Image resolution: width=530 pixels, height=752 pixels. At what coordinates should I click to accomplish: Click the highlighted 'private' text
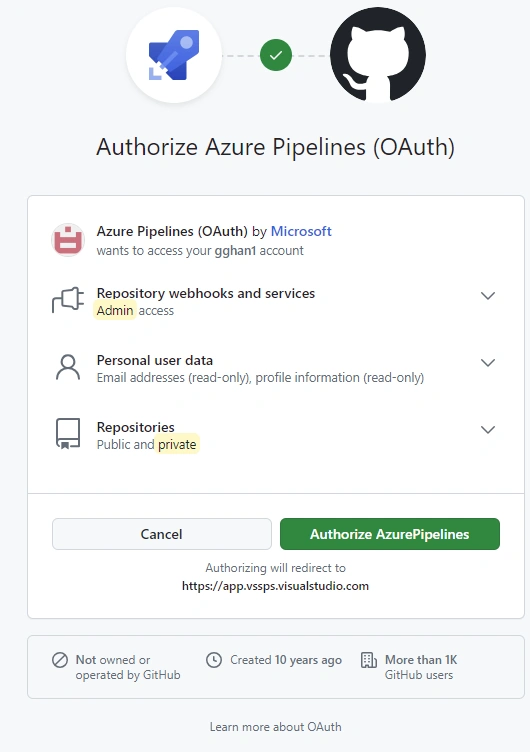pyautogui.click(x=177, y=445)
